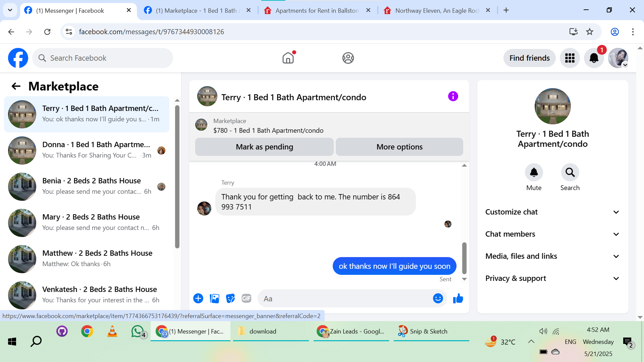This screenshot has width=644, height=362.
Task: Click More options button
Action: [x=399, y=147]
